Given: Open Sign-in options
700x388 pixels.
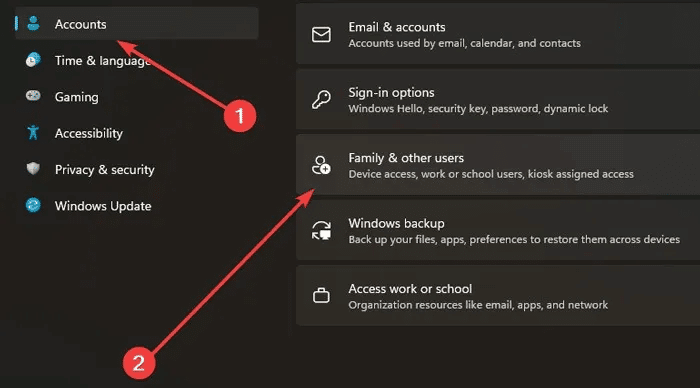Looking at the screenshot, I should pyautogui.click(x=498, y=100).
